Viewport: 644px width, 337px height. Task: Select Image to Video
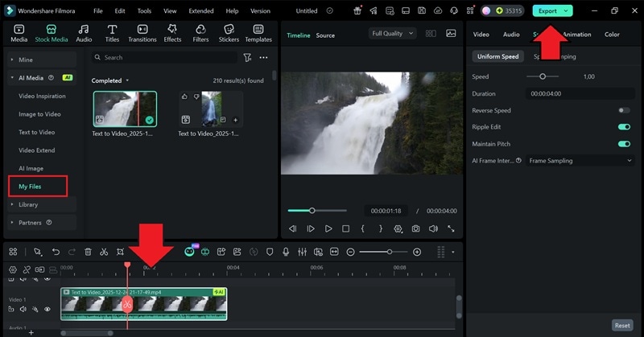point(39,114)
